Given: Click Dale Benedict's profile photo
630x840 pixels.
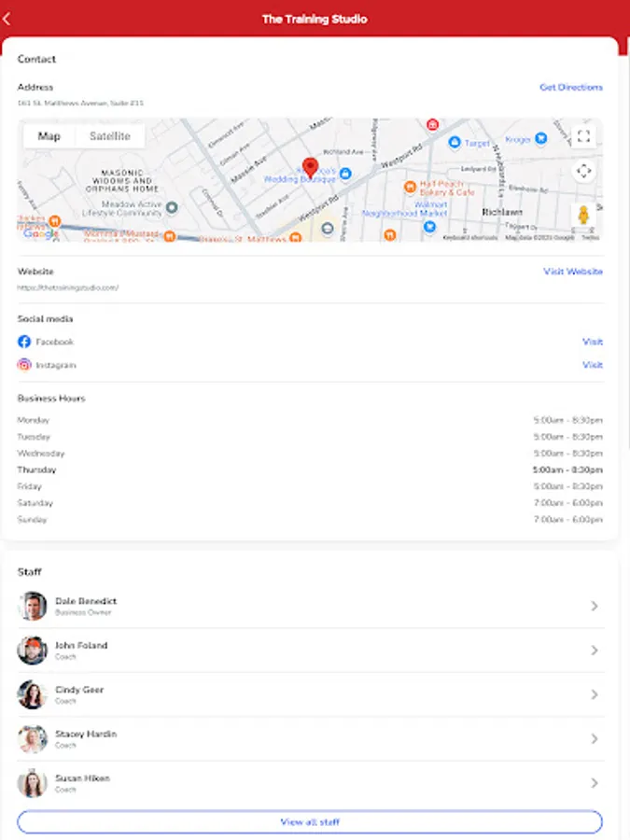Looking at the screenshot, I should [32, 606].
